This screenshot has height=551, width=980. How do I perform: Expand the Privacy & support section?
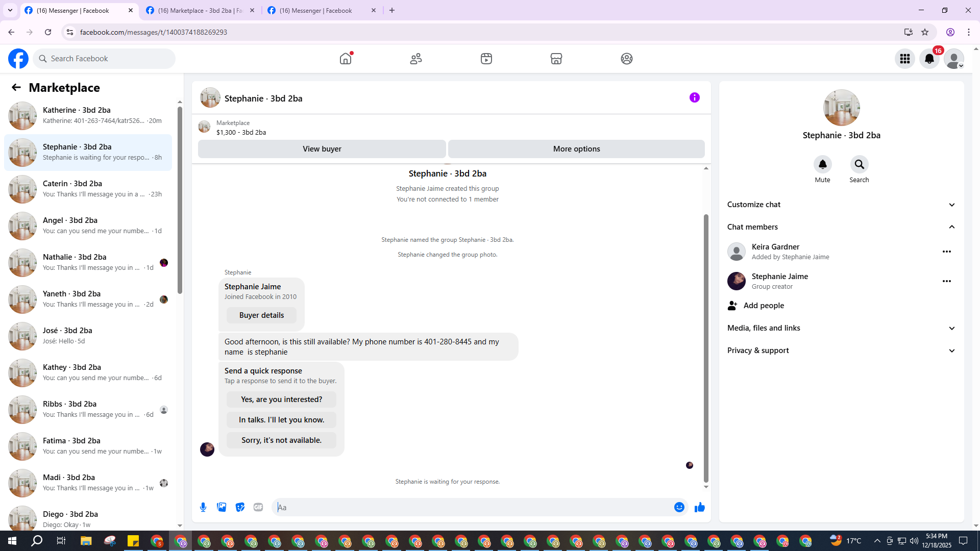[x=841, y=350]
